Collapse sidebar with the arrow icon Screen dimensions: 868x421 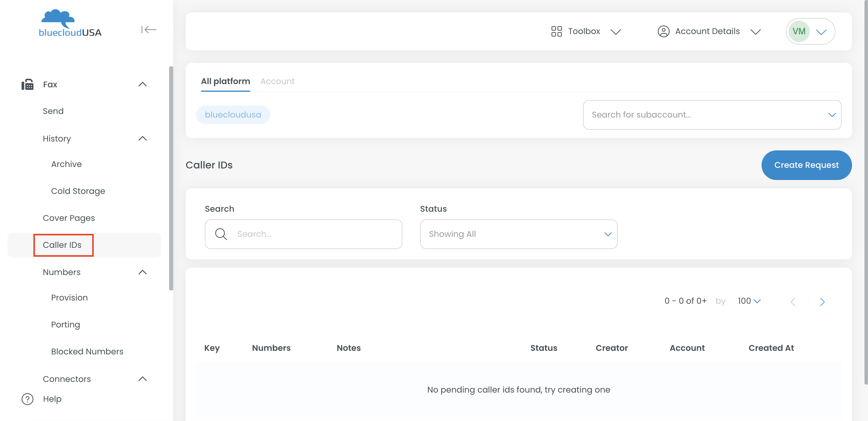click(149, 30)
